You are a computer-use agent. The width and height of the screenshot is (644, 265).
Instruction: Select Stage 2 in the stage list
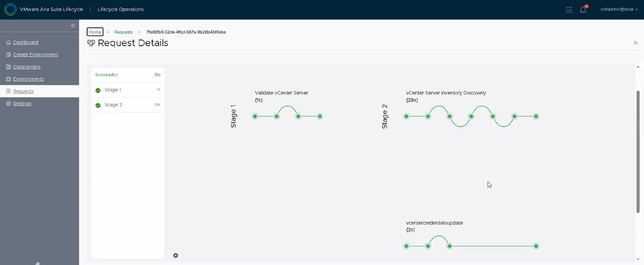click(x=113, y=105)
